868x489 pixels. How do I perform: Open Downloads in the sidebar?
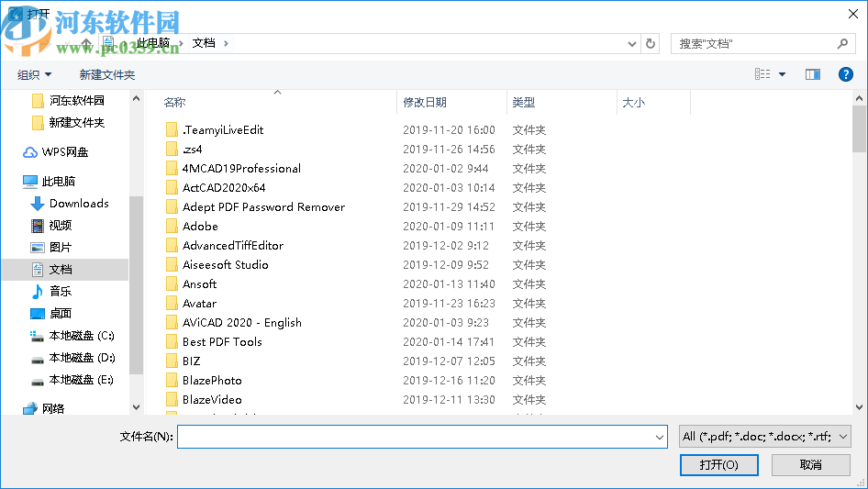coord(79,204)
